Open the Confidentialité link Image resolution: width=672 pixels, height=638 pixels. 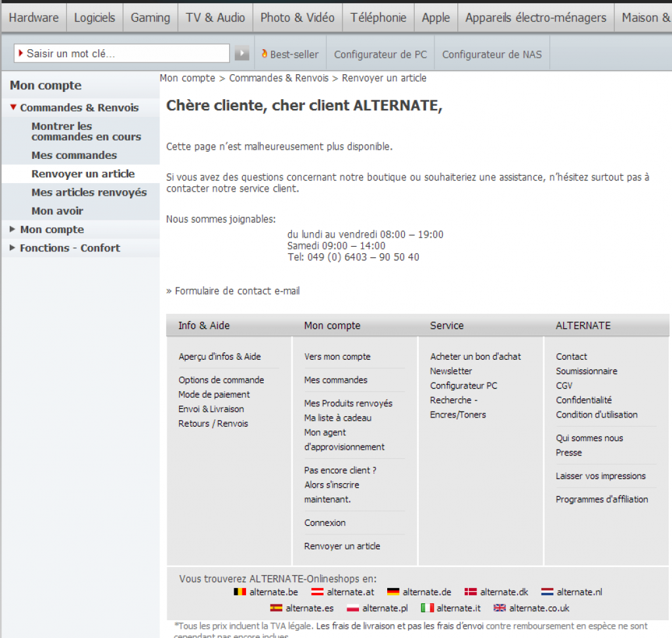click(583, 400)
